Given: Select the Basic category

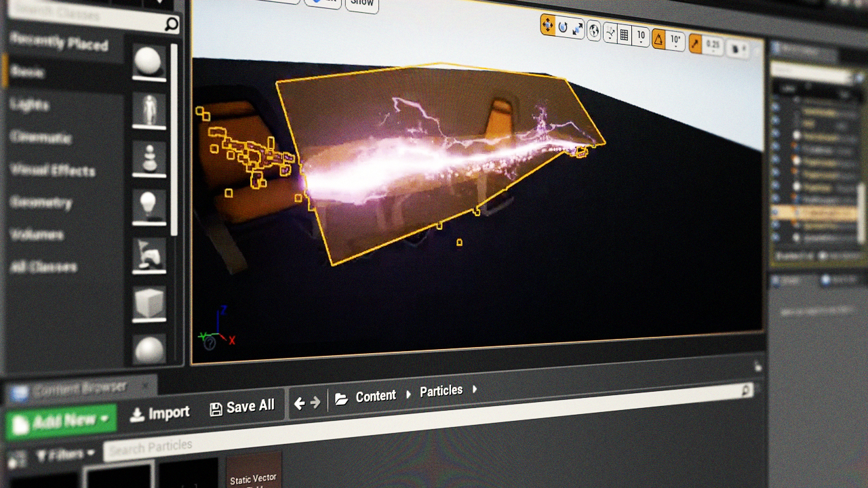Looking at the screenshot, I should (28, 73).
